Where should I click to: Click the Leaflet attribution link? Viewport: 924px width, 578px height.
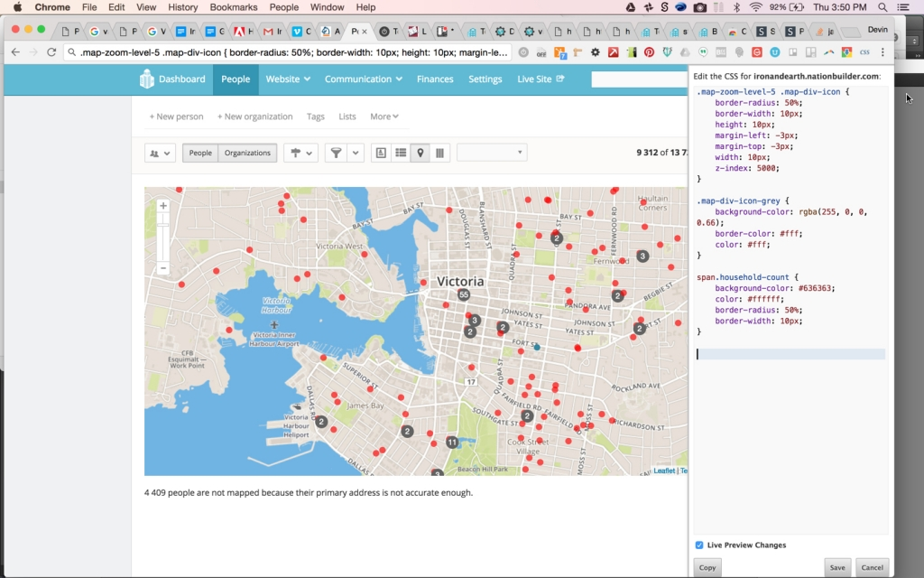point(664,471)
